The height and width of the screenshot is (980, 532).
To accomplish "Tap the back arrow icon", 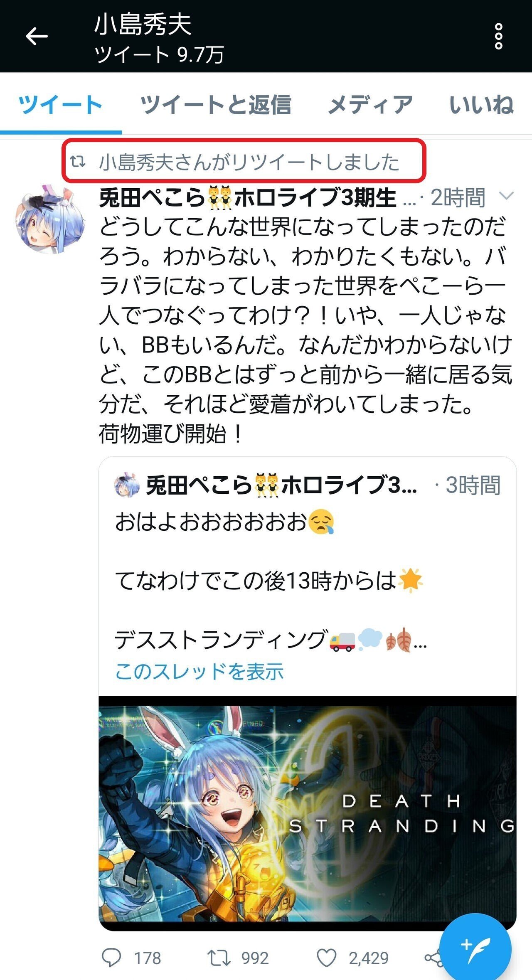I will click(x=37, y=37).
